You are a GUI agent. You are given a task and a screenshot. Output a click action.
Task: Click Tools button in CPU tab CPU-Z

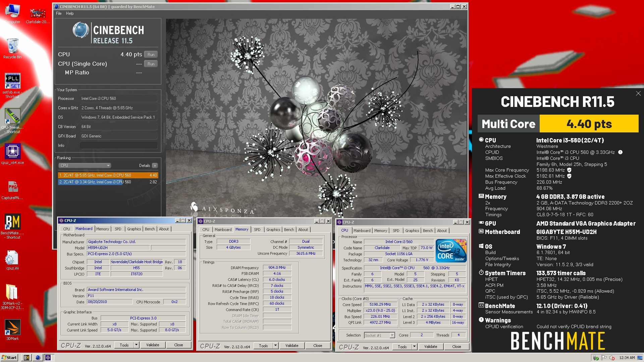(x=402, y=347)
